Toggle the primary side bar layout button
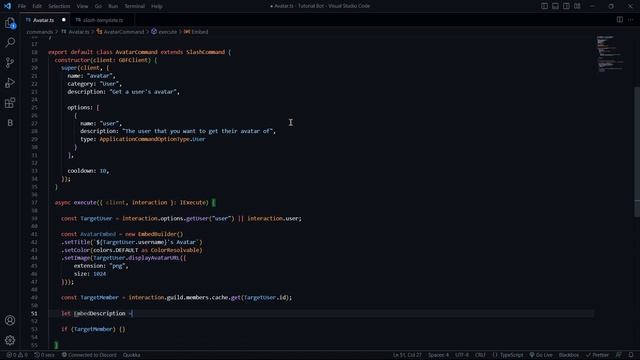 [x=544, y=6]
